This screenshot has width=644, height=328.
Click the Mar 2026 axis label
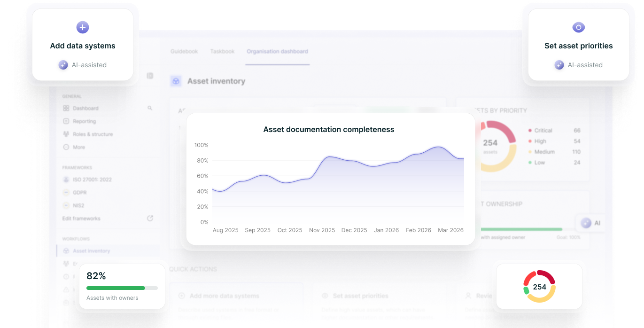(x=451, y=230)
